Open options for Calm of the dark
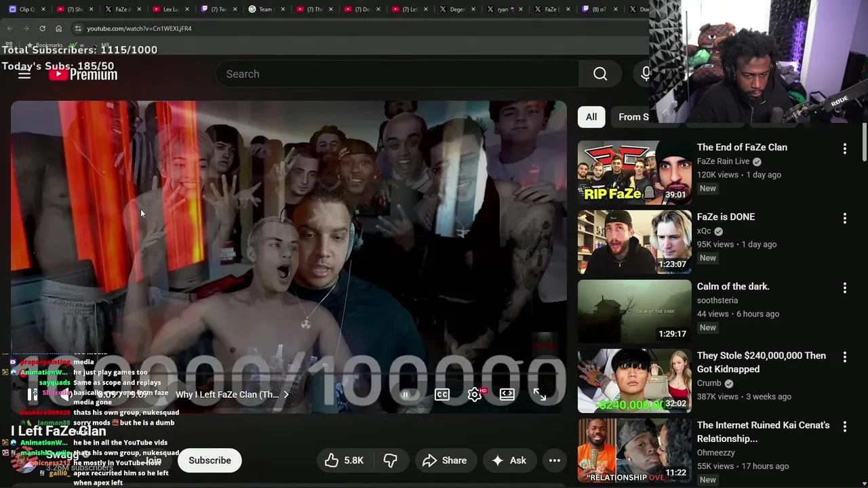 [844, 288]
